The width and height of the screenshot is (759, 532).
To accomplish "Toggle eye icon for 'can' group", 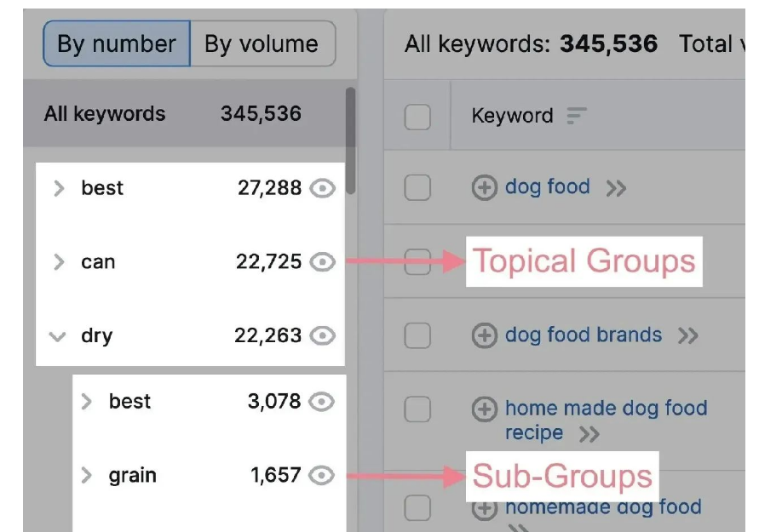I will point(322,262).
